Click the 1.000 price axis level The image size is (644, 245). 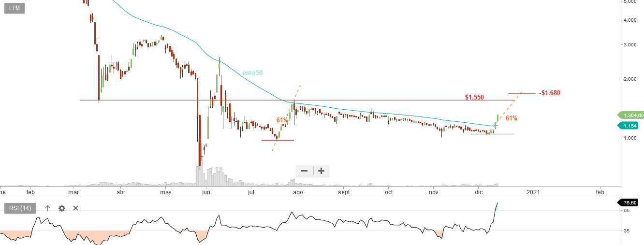click(x=630, y=138)
